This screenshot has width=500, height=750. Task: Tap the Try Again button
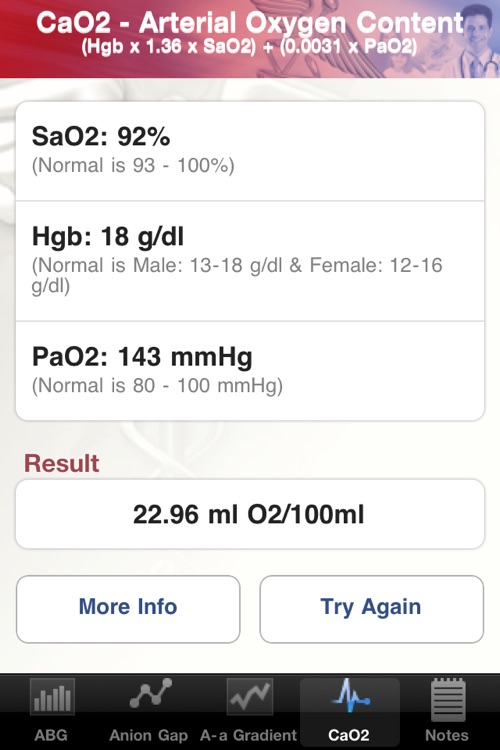[372, 609]
